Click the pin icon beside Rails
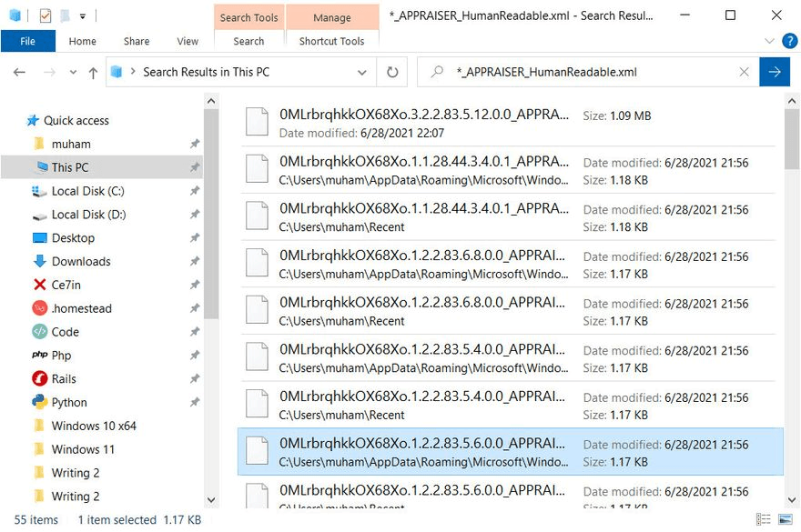The image size is (801, 532). (195, 379)
